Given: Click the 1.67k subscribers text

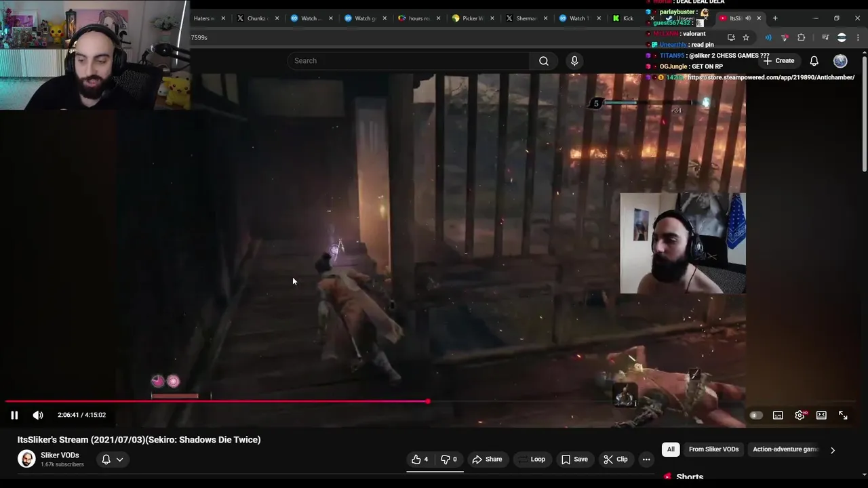Looking at the screenshot, I should 62,465.
